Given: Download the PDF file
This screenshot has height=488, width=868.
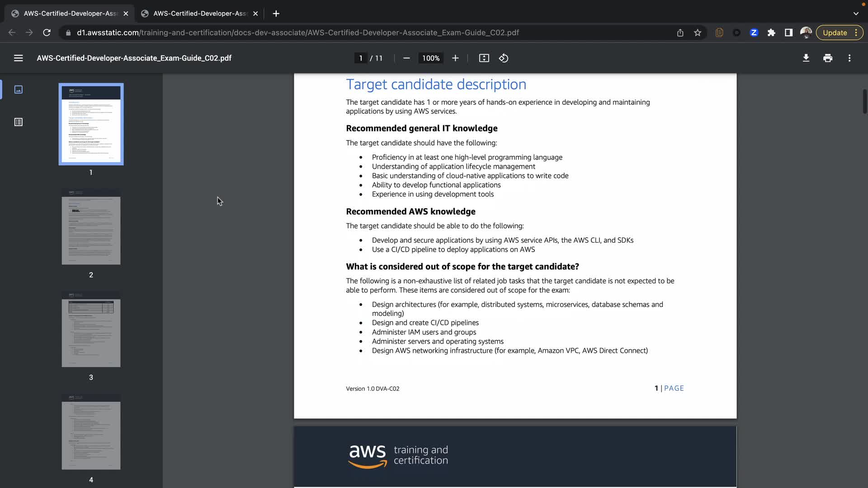Looking at the screenshot, I should click(x=806, y=58).
